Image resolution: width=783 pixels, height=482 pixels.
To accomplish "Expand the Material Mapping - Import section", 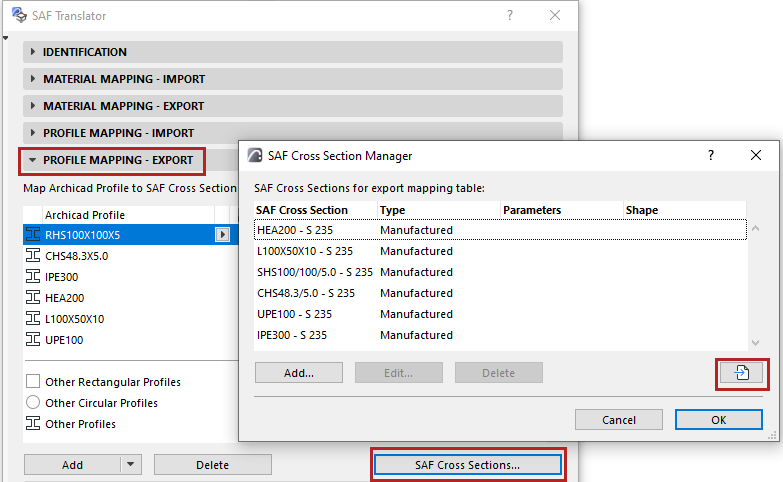I will pos(33,79).
